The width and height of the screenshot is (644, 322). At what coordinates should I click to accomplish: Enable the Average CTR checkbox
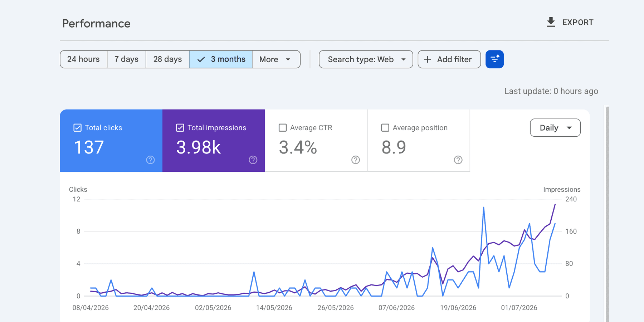[x=283, y=128]
